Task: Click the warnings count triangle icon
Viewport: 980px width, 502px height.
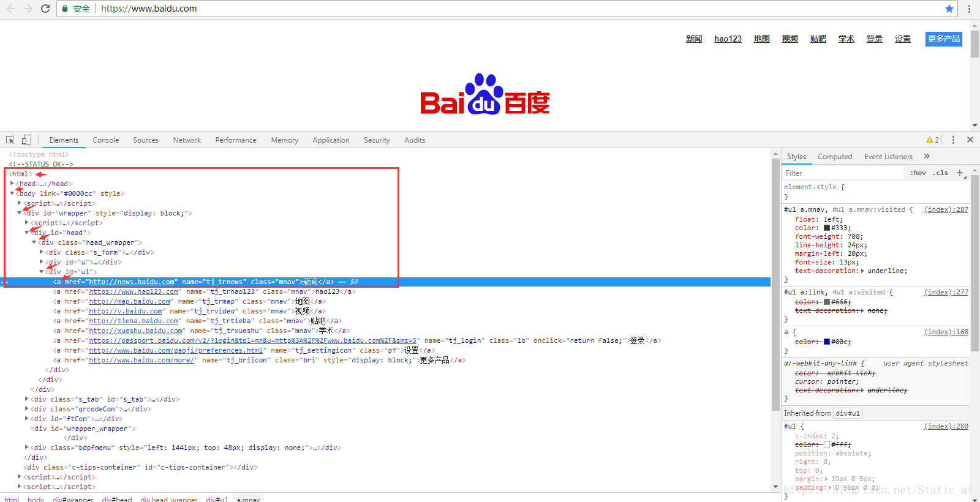Action: pyautogui.click(x=930, y=140)
